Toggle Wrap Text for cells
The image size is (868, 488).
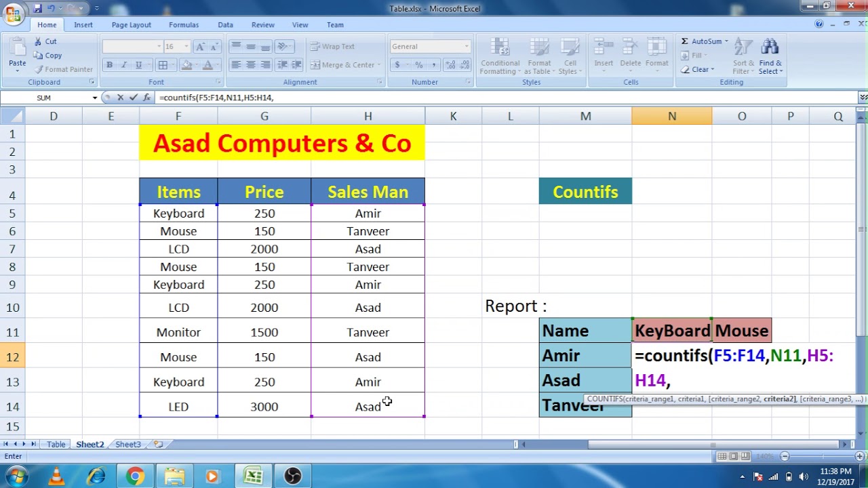click(x=332, y=46)
